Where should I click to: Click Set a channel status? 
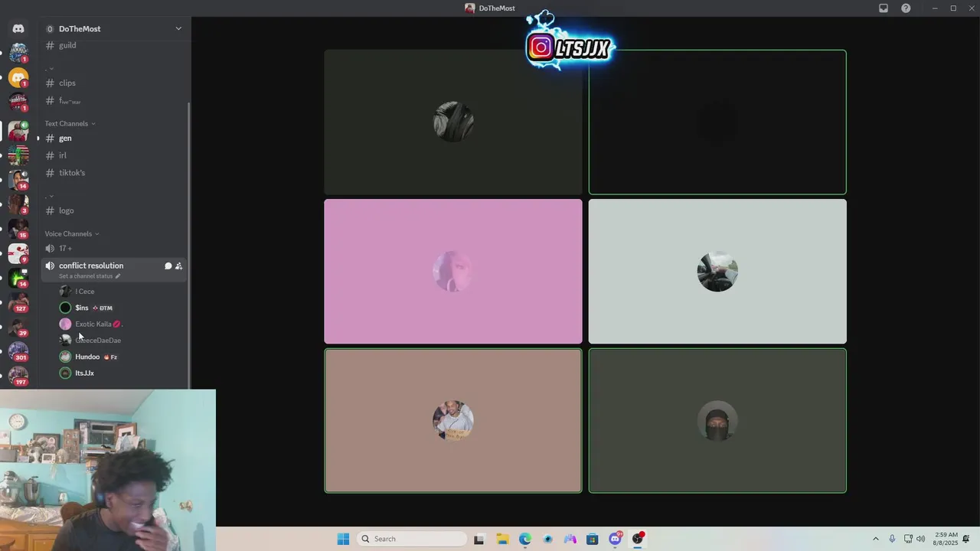86,276
